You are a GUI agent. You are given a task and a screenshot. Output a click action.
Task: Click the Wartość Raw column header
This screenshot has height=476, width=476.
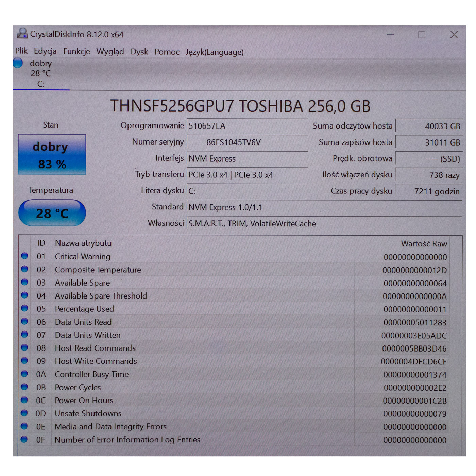click(424, 244)
